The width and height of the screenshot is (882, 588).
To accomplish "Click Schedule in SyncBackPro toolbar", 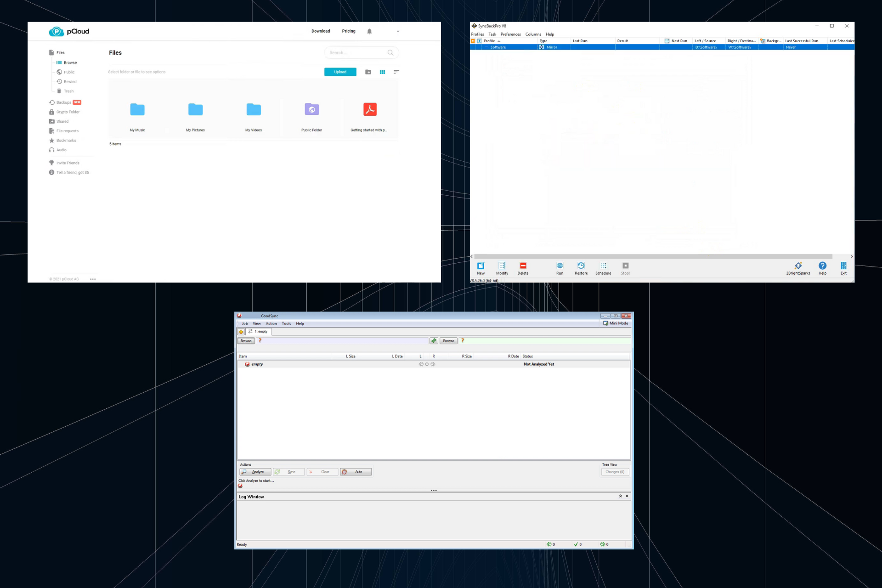I will coord(604,269).
